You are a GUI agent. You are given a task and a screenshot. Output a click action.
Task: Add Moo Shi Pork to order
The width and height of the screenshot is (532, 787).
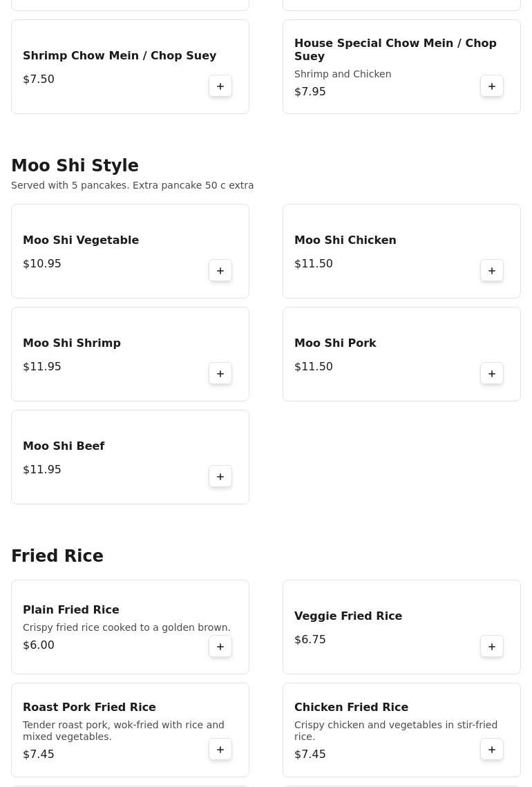(x=492, y=374)
